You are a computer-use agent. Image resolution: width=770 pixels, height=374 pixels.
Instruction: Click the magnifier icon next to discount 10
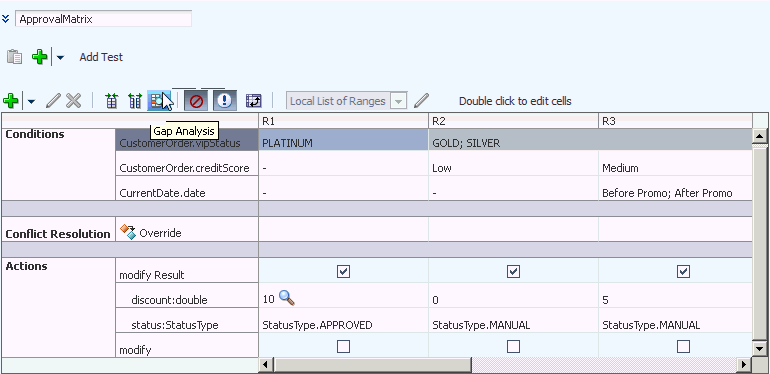tap(287, 298)
